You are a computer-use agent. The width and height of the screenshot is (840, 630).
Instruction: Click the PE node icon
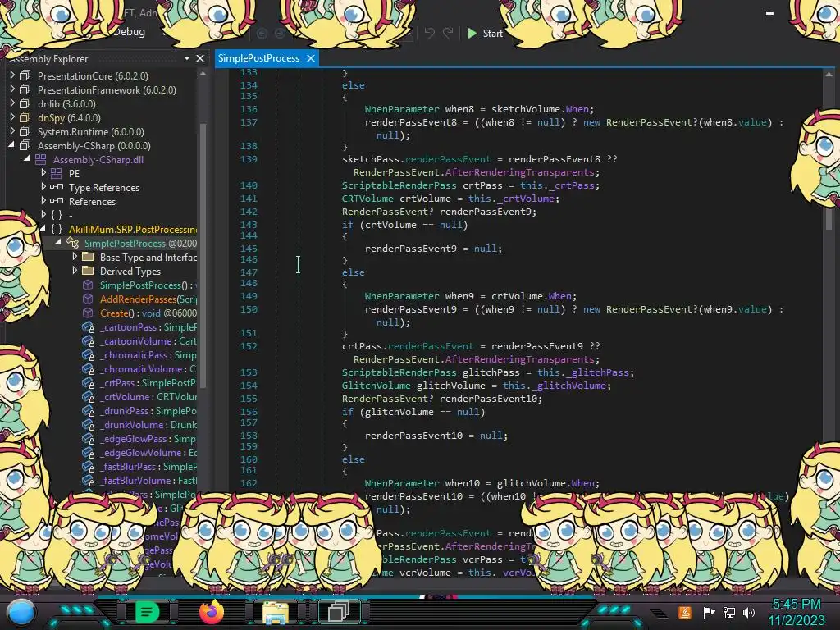coord(57,173)
